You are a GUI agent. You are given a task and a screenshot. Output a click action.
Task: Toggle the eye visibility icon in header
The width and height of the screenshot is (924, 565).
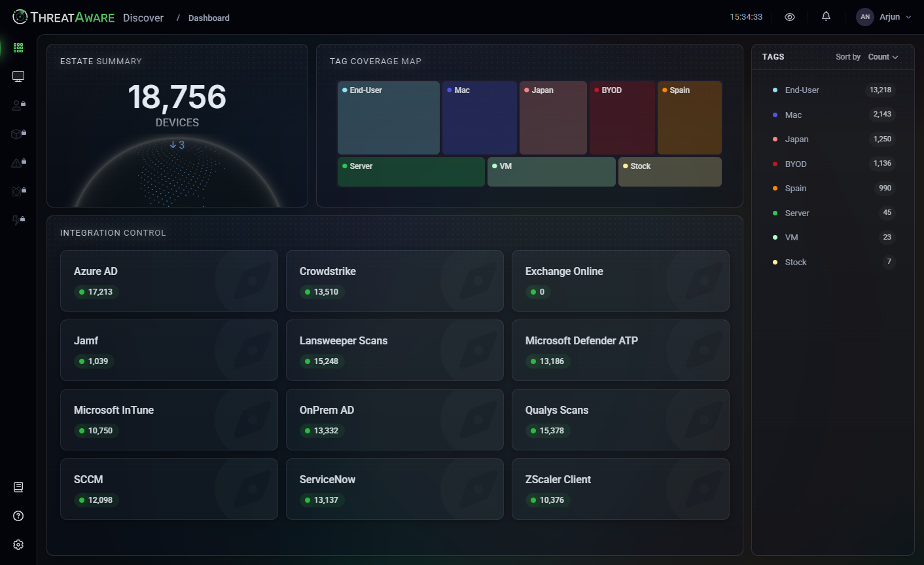click(x=790, y=17)
